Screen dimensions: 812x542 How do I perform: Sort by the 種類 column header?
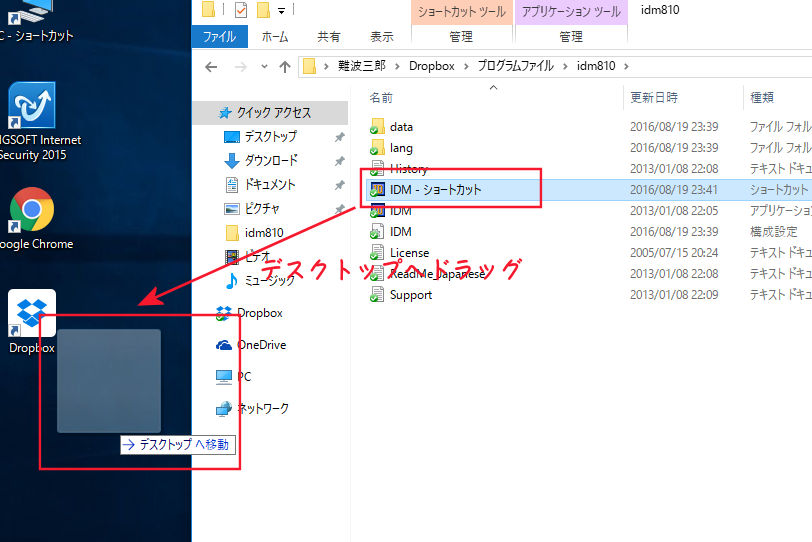coord(762,97)
